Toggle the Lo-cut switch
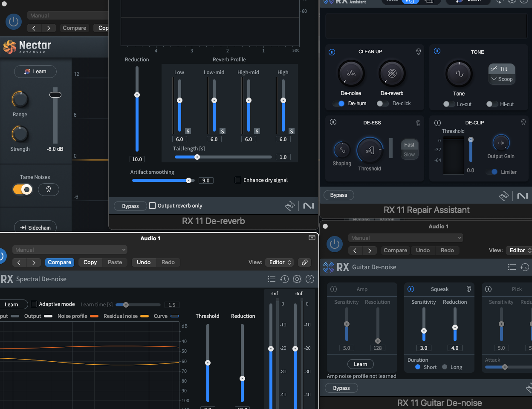532x409 pixels. [449, 104]
